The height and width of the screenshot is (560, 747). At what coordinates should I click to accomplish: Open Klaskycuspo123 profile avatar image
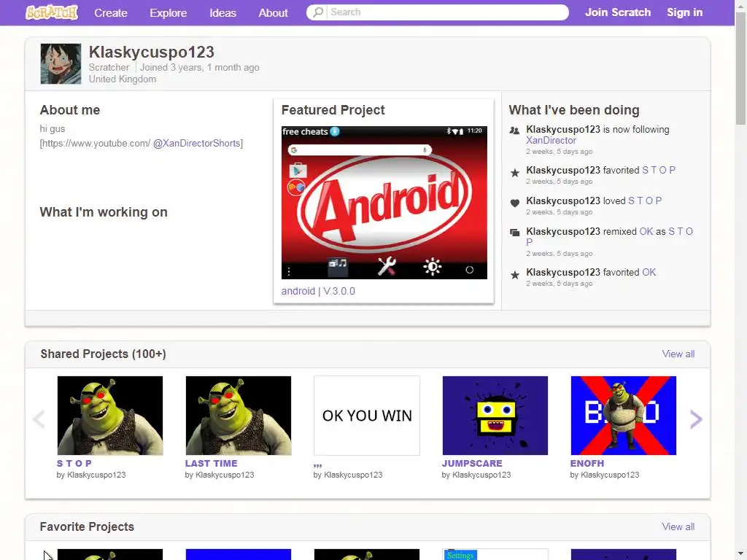(61, 64)
